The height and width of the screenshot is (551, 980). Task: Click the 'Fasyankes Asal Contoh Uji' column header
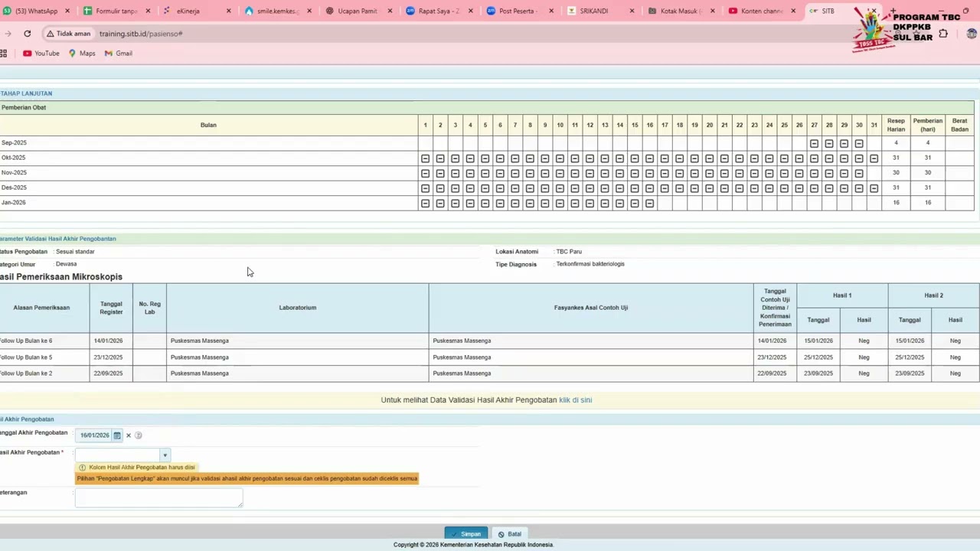pyautogui.click(x=591, y=308)
